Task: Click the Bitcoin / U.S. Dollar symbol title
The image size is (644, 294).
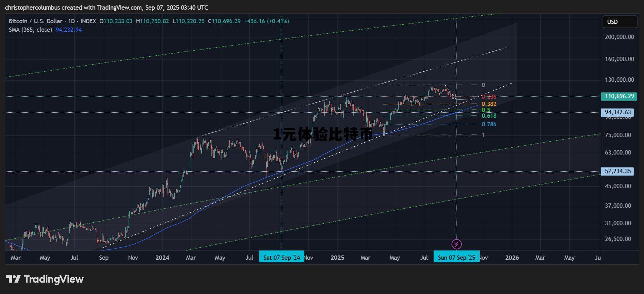Action: (x=35, y=21)
